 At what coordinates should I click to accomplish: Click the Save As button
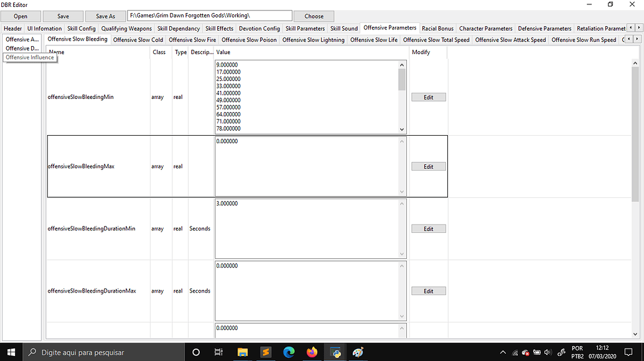(x=105, y=16)
